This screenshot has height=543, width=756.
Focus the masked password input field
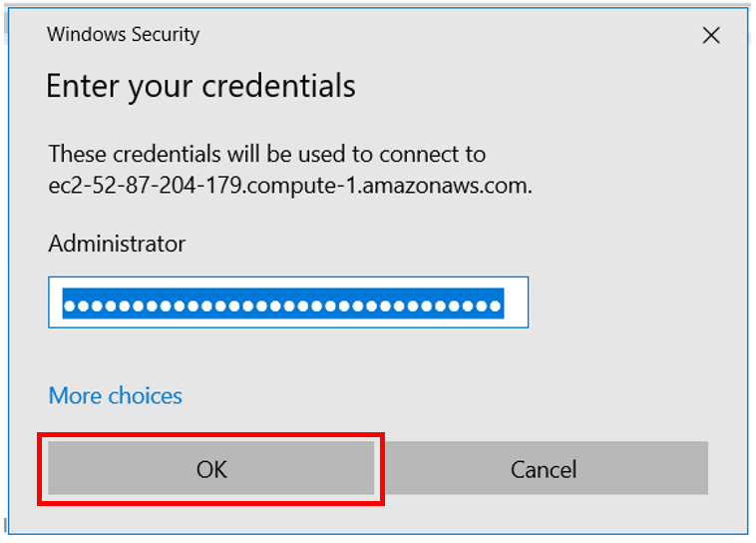click(287, 303)
